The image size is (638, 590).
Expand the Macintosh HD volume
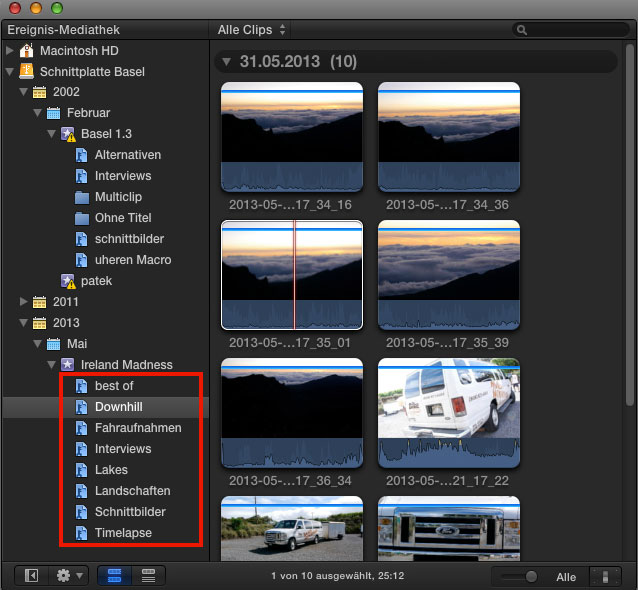coord(10,50)
